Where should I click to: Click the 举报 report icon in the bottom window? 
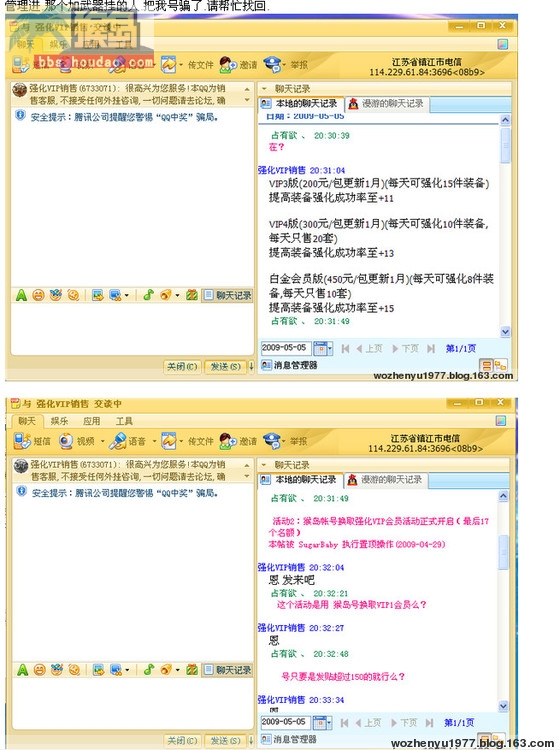click(272, 441)
